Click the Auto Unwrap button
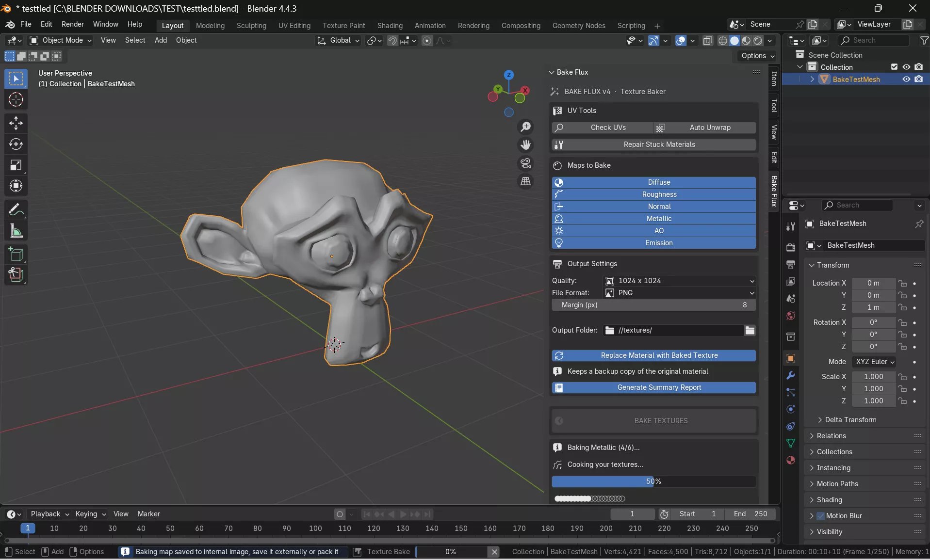 pos(705,128)
